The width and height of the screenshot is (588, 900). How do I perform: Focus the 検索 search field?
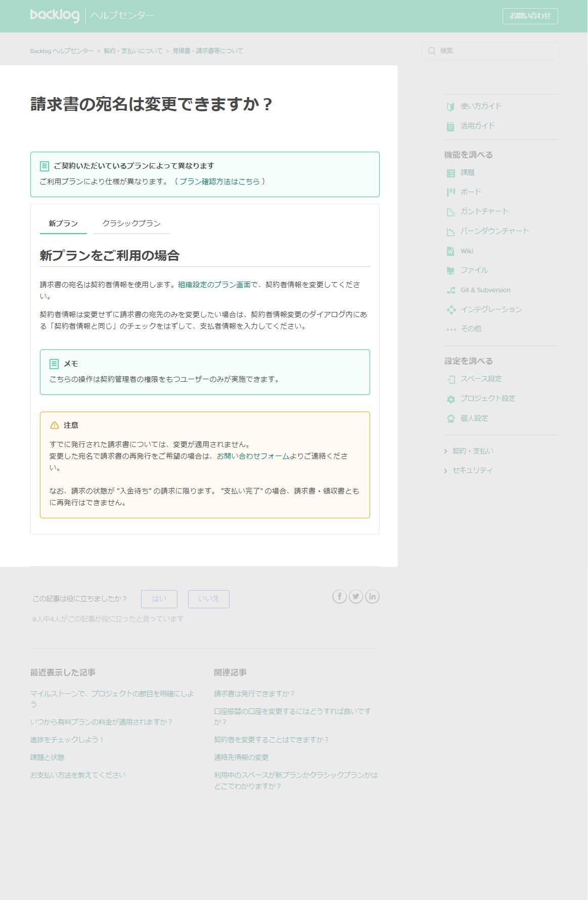[x=489, y=51]
